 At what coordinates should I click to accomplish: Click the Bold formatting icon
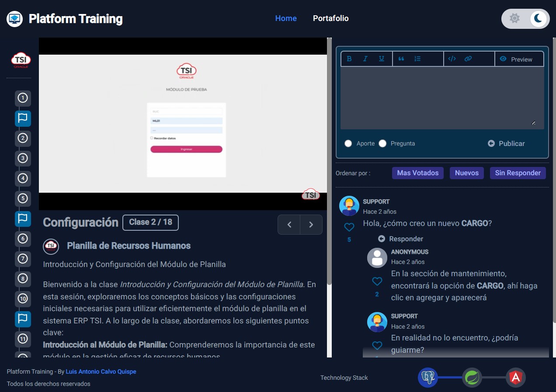point(349,59)
